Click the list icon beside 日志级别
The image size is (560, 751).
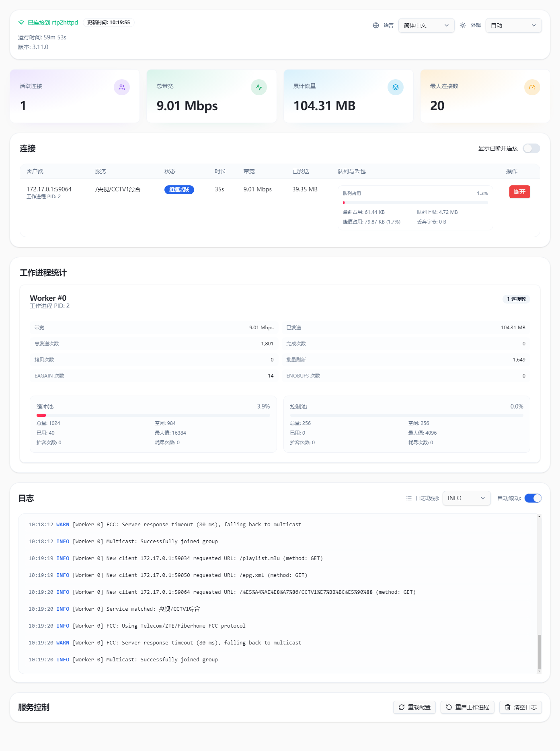pyautogui.click(x=409, y=498)
